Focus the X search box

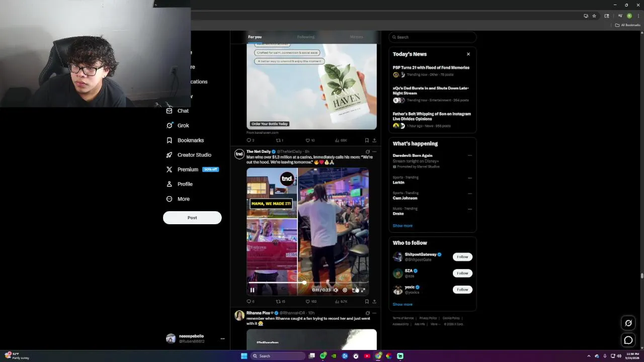[x=433, y=37]
